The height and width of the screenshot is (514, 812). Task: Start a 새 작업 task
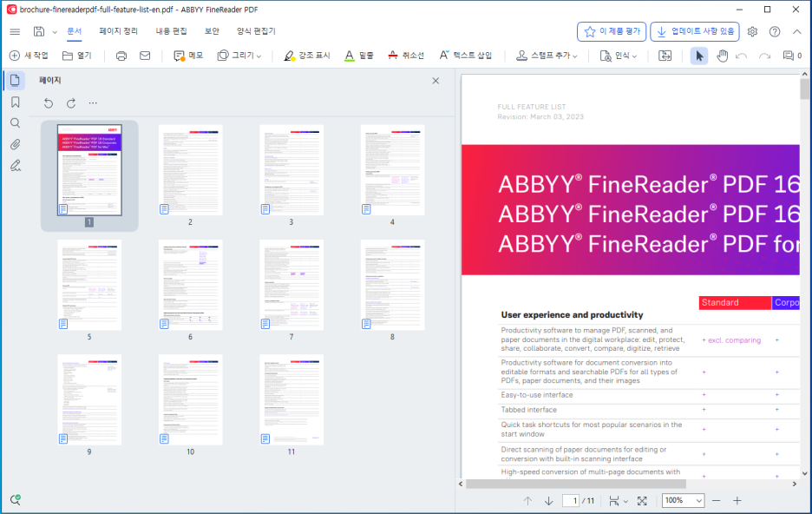29,56
